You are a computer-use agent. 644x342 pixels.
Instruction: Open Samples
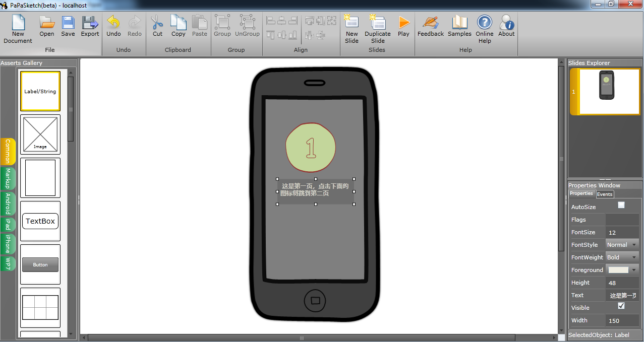[459, 26]
